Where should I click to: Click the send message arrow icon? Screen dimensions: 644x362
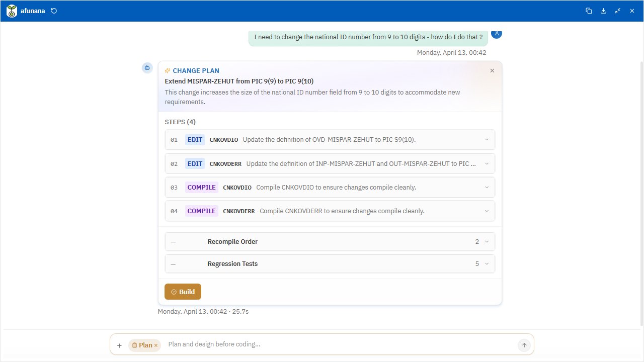pyautogui.click(x=524, y=345)
